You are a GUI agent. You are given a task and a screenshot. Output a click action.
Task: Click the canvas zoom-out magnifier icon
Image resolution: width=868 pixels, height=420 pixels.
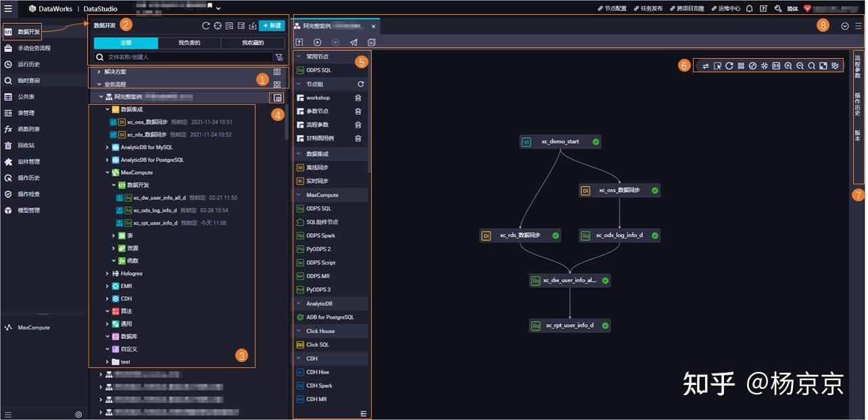click(x=800, y=66)
